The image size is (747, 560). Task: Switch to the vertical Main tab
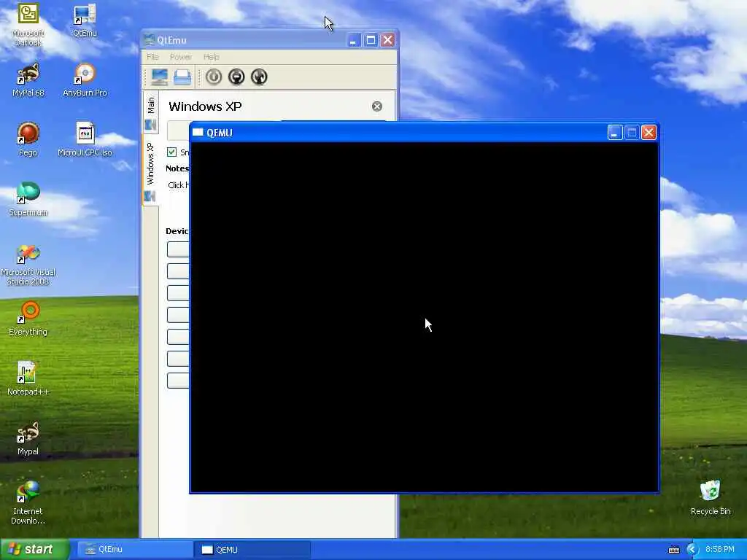click(150, 112)
